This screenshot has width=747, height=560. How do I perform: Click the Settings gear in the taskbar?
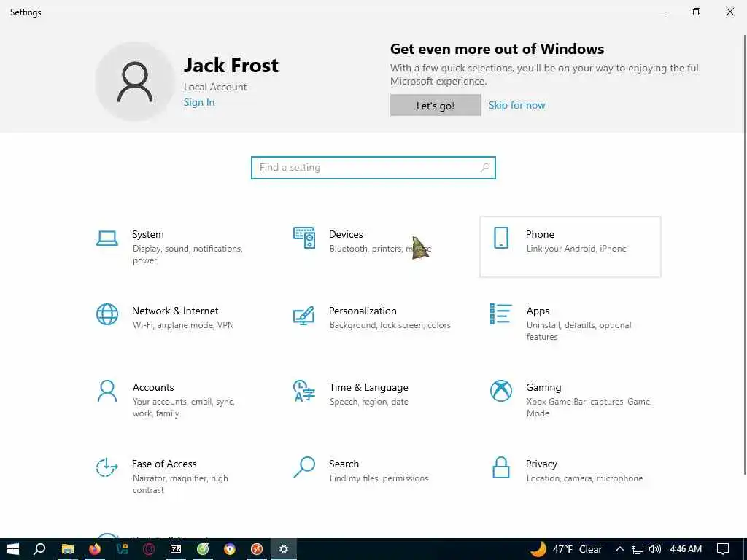click(x=284, y=549)
